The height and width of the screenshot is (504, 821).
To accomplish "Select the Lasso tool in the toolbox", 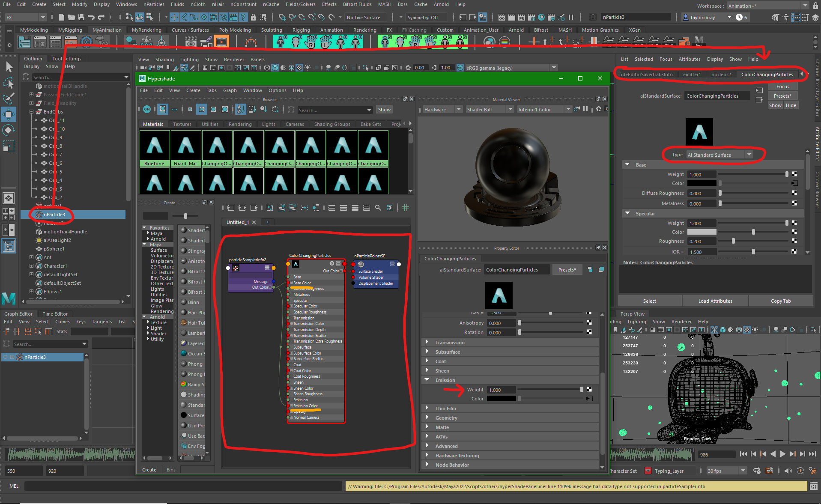I will [x=9, y=83].
